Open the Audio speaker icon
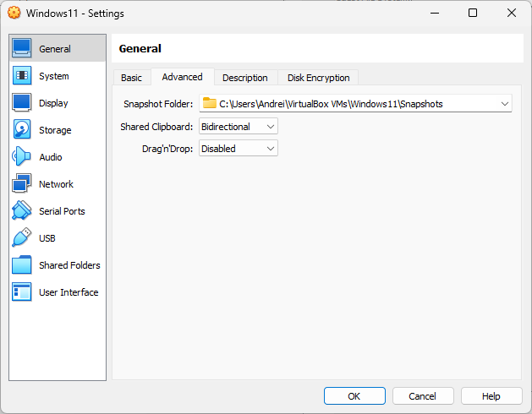The width and height of the screenshot is (532, 414). tap(21, 156)
